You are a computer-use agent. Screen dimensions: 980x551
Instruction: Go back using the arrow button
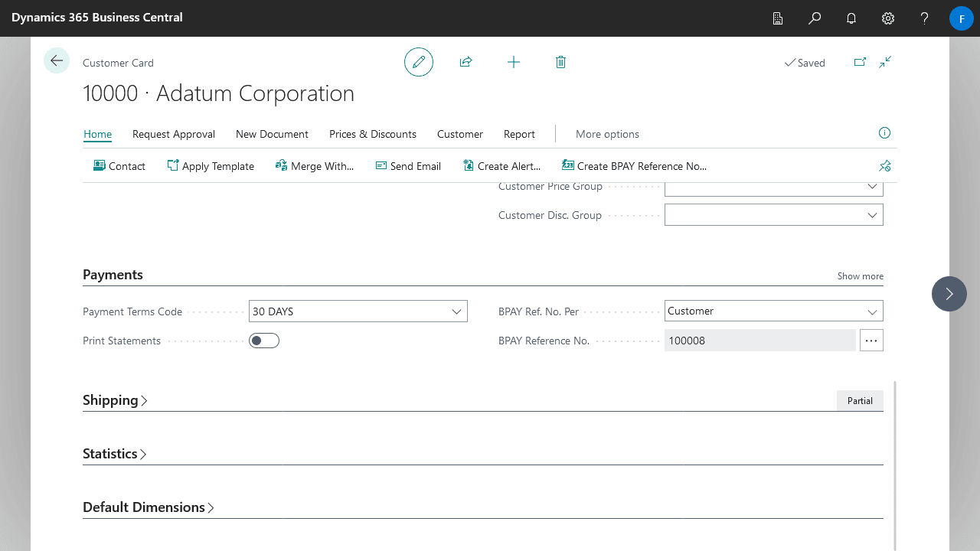[57, 60]
